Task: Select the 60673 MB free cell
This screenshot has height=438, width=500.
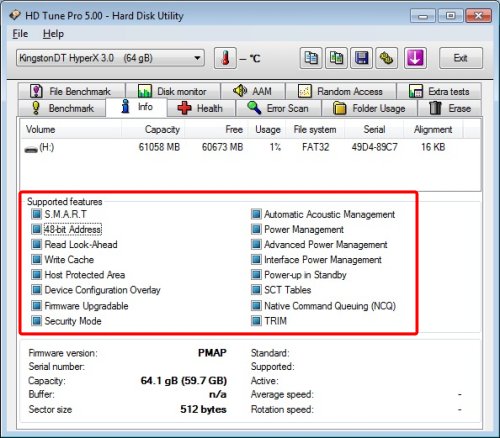Action: click(x=222, y=147)
